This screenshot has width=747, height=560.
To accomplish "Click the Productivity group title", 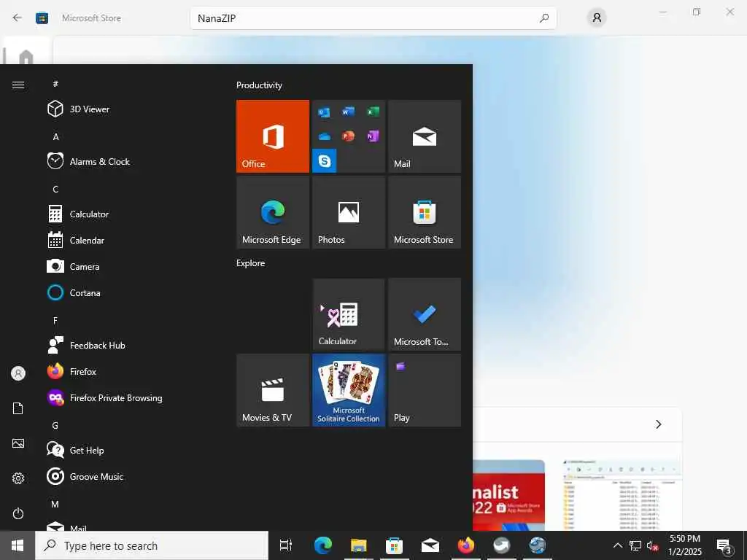I will click(259, 85).
